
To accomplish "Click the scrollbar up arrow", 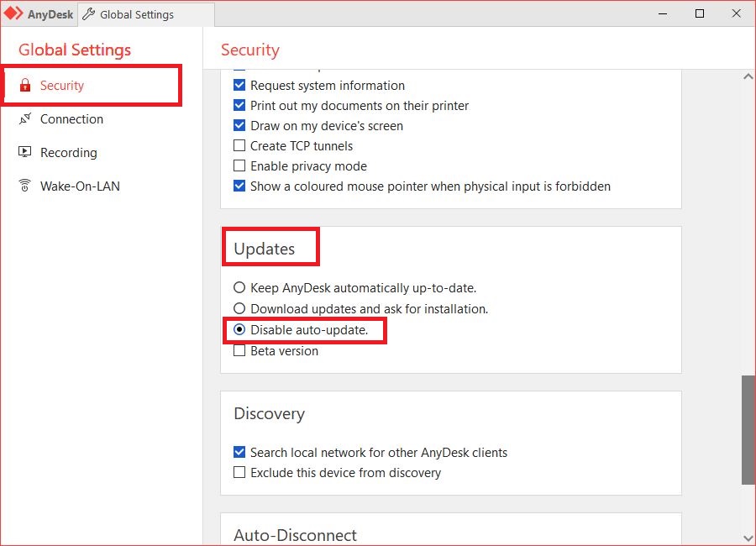I will pos(748,76).
